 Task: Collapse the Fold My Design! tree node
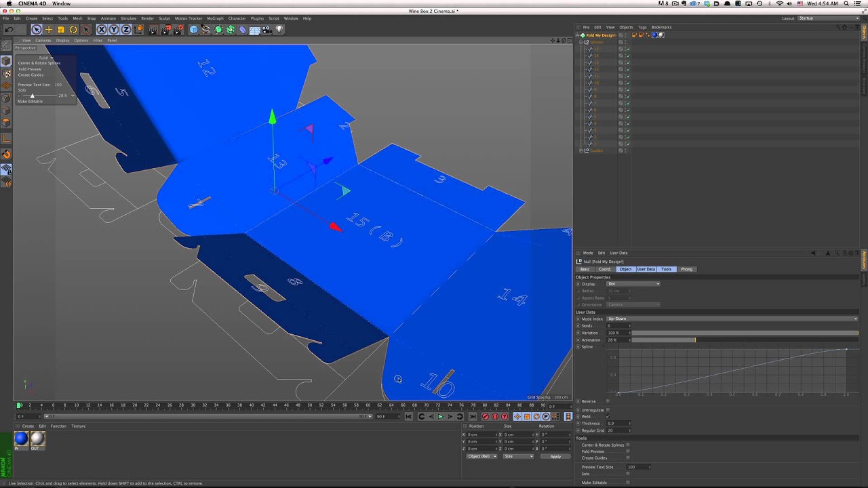click(x=578, y=35)
